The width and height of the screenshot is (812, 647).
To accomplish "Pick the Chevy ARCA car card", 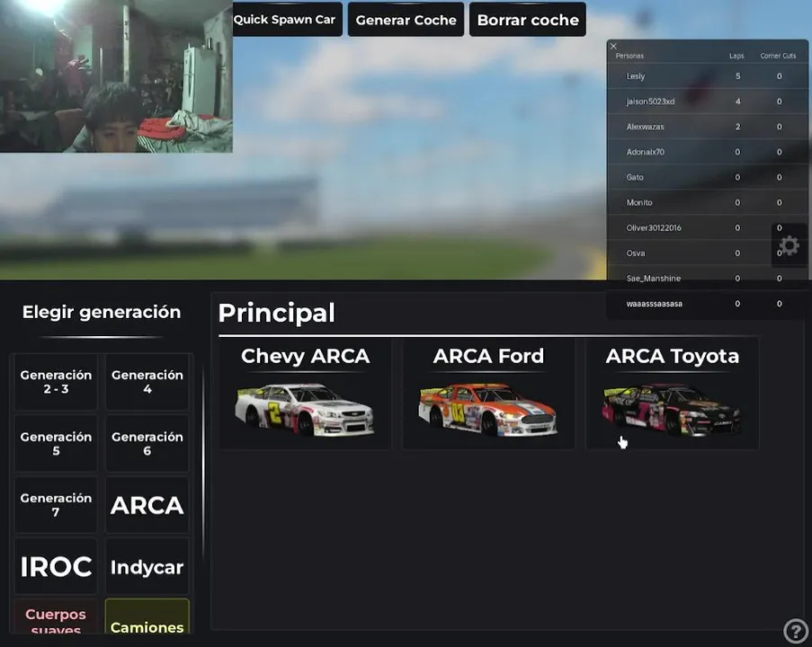I will pos(305,394).
